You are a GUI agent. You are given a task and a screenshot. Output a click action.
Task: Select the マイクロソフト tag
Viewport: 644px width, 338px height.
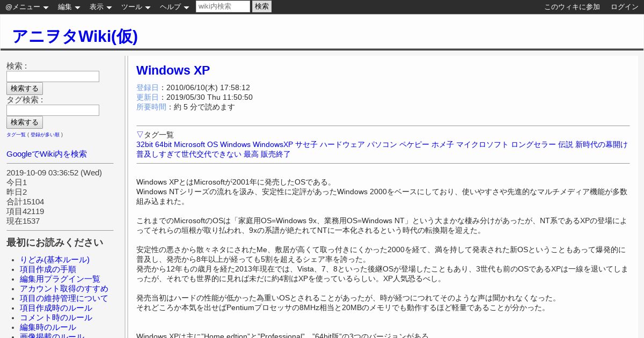click(x=482, y=144)
